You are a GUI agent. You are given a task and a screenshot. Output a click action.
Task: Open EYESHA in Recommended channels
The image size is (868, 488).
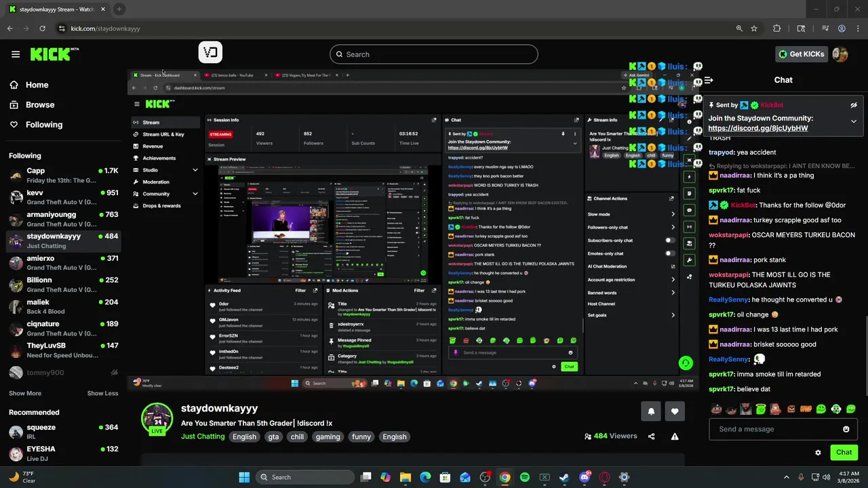(64, 453)
